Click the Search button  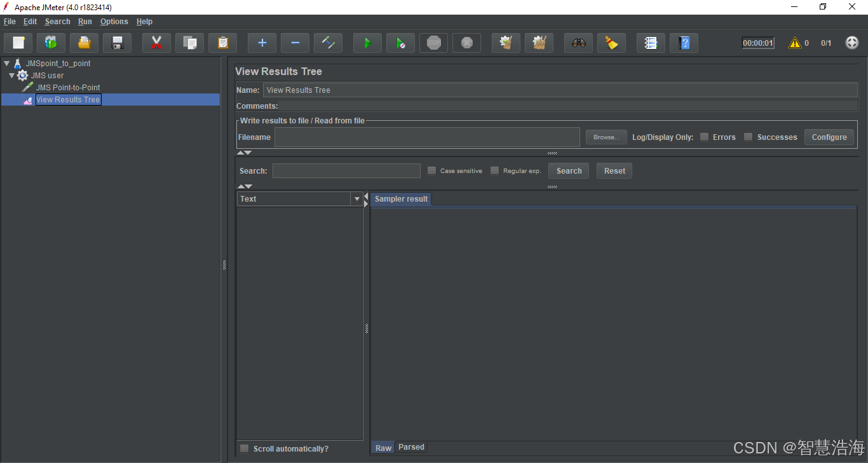(x=569, y=170)
